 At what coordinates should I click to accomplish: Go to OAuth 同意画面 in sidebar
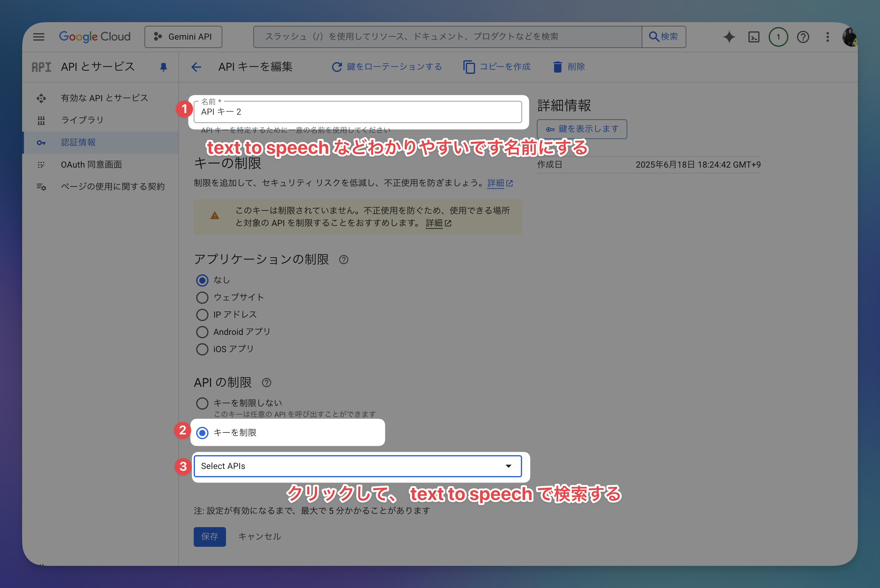pos(91,164)
